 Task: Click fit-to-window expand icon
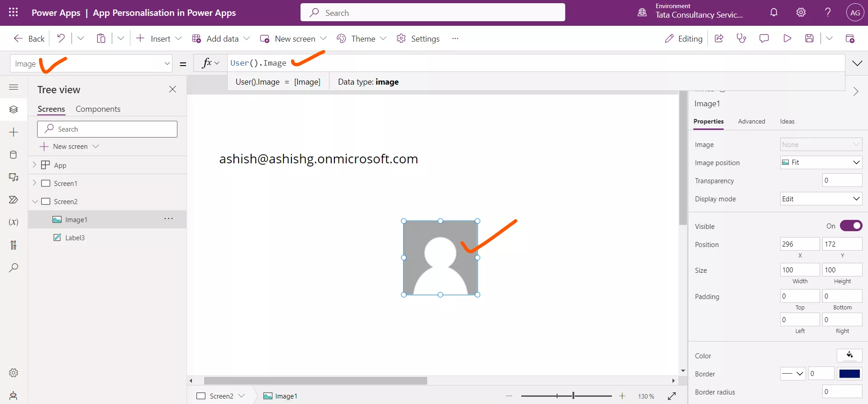click(x=672, y=396)
